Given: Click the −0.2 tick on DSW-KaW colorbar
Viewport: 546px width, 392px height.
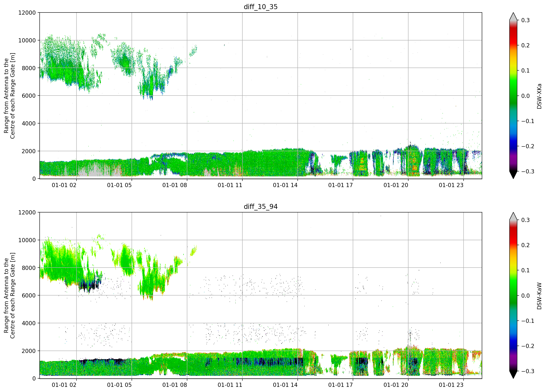Looking at the screenshot, I should (528, 346).
